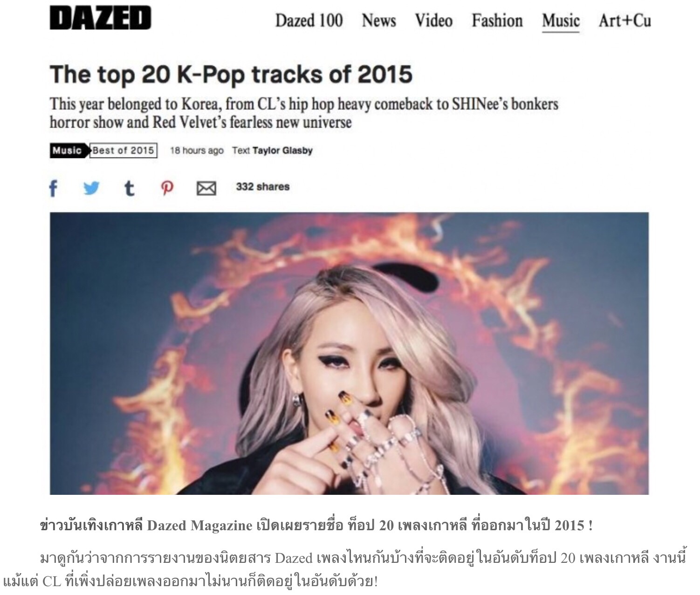This screenshot has height=595, width=700.
Task: Open the Best of 2015 tag
Action: [123, 150]
